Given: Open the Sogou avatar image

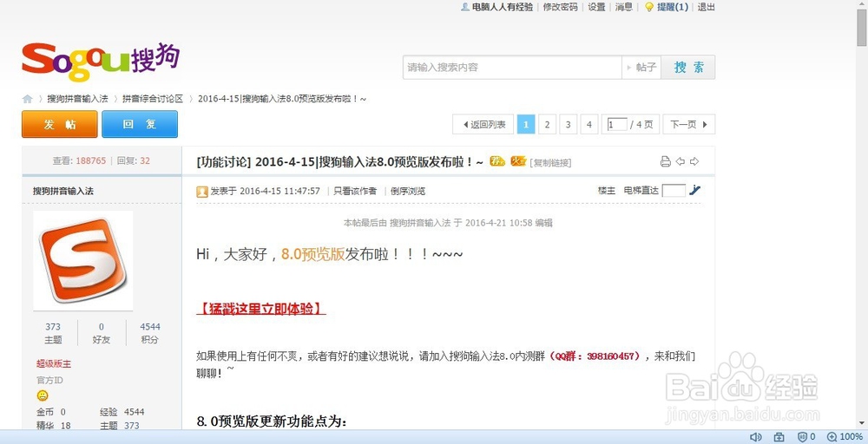Looking at the screenshot, I should 83,260.
